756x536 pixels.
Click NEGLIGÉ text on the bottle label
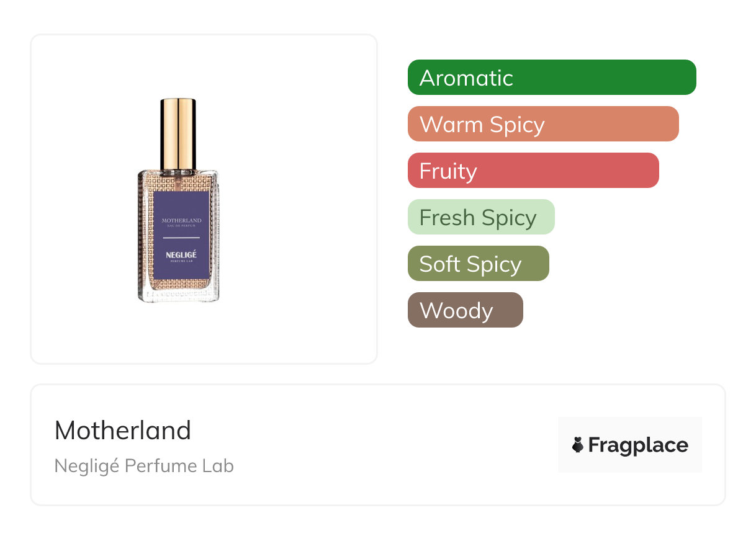coord(181,254)
